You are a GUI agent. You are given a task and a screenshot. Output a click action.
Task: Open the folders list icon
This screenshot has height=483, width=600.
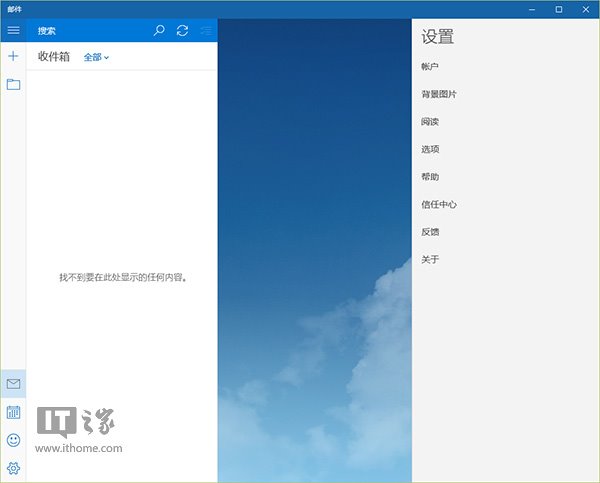coord(13,84)
